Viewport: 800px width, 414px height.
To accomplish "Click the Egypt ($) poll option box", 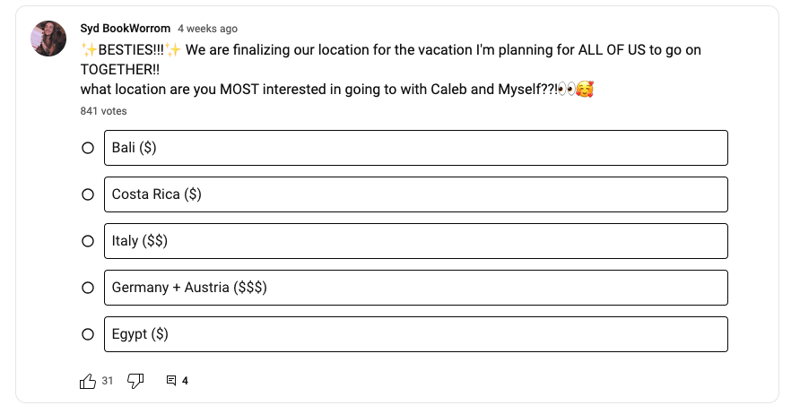I will [x=416, y=334].
